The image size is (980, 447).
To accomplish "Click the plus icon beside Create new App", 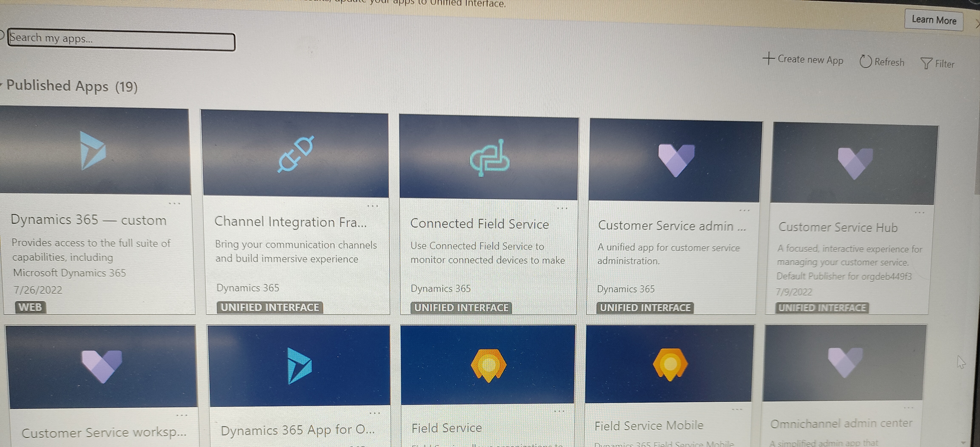I will click(768, 58).
